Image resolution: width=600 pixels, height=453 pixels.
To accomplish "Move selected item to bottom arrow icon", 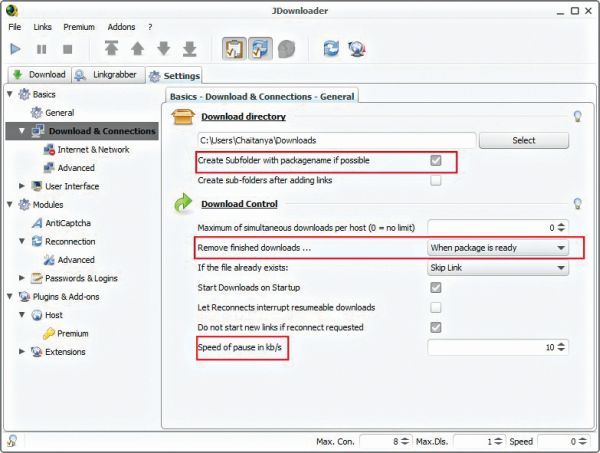I will pyautogui.click(x=190, y=49).
